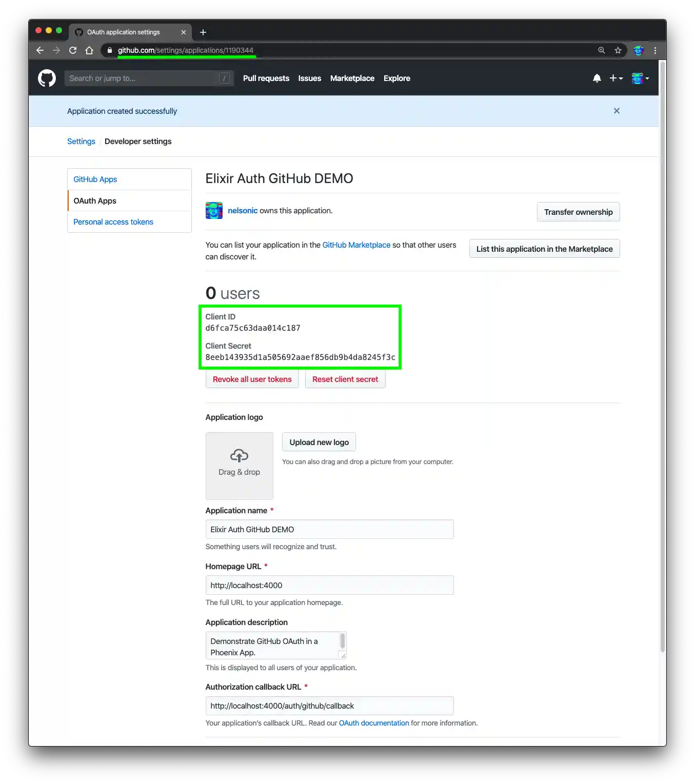This screenshot has width=695, height=784.
Task: Open the profile avatar dropdown menu
Action: point(640,78)
